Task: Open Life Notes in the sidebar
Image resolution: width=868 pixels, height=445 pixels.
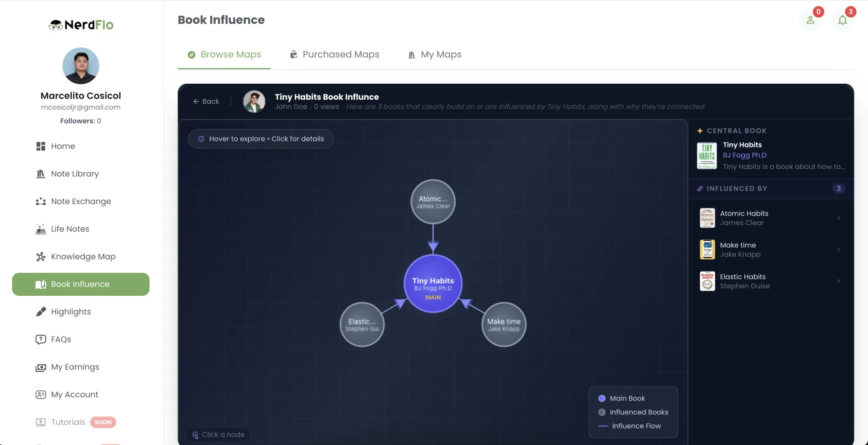Action: (81, 229)
